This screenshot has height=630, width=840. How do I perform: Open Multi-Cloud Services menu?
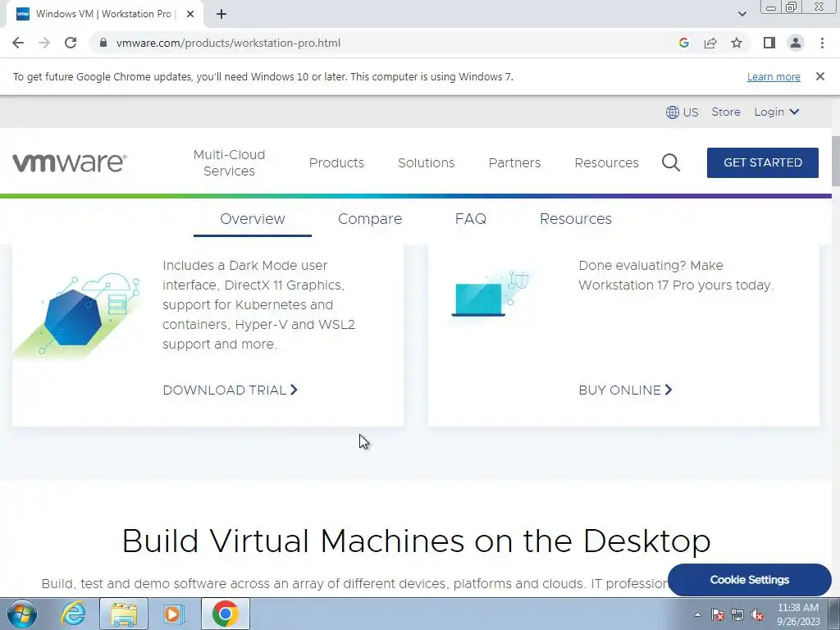[230, 163]
